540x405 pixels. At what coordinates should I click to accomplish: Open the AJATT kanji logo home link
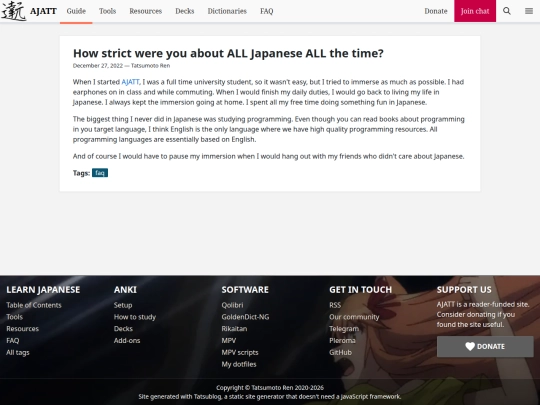point(14,11)
